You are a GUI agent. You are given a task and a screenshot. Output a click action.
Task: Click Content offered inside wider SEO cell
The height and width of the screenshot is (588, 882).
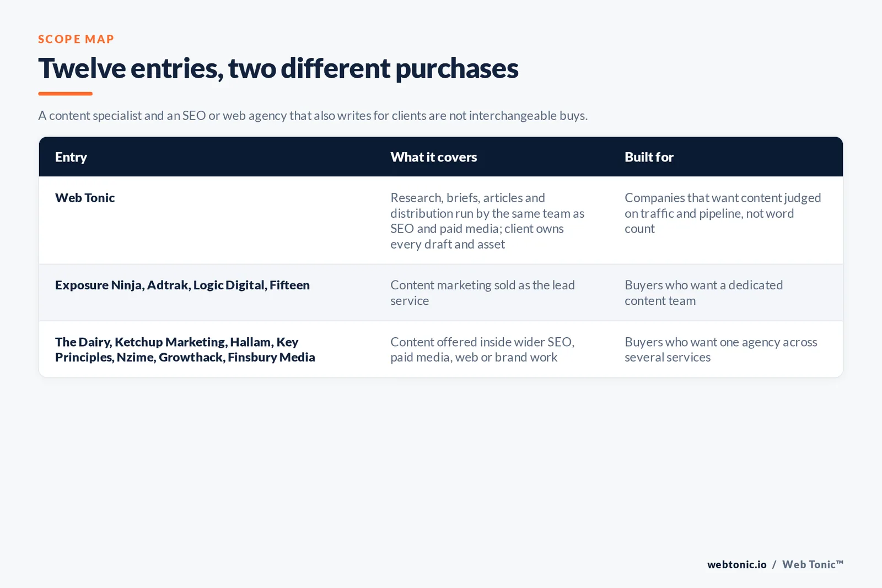click(x=482, y=349)
